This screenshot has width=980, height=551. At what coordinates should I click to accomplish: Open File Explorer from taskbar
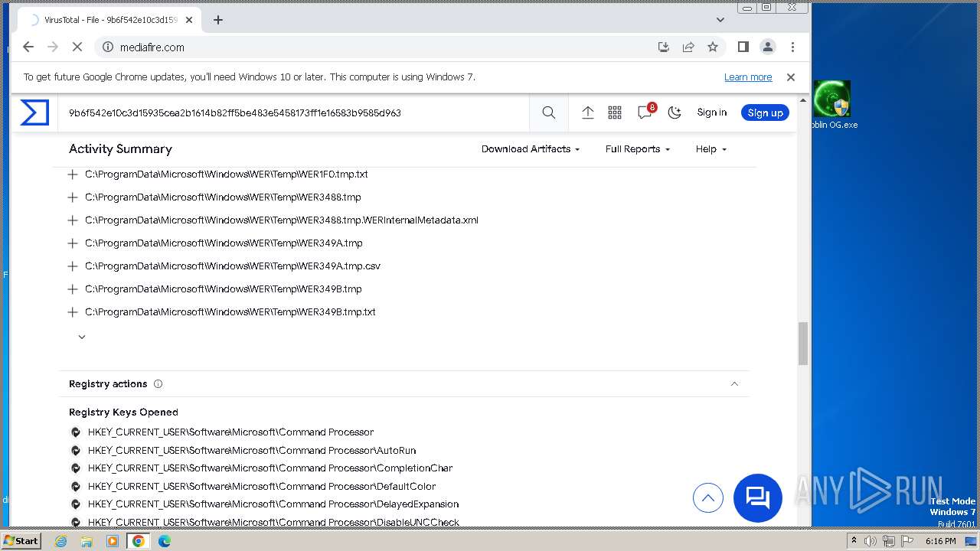[x=87, y=541]
